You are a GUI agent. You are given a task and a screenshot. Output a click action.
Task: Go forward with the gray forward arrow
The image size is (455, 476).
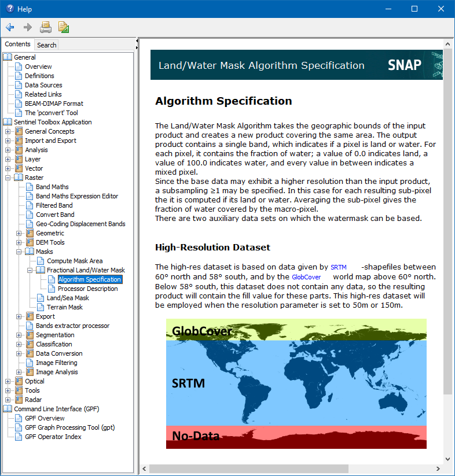[28, 27]
